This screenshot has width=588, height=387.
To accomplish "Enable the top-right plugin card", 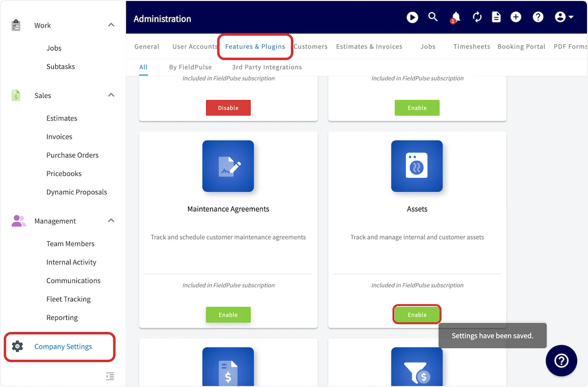I will (x=417, y=108).
